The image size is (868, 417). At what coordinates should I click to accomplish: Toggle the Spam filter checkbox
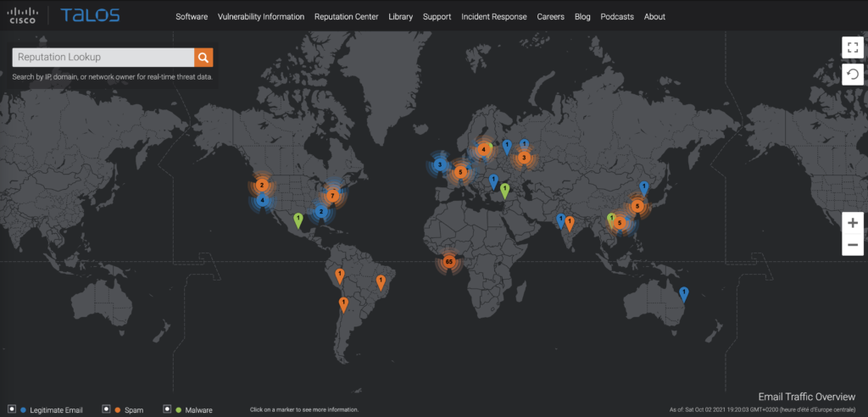(x=106, y=409)
